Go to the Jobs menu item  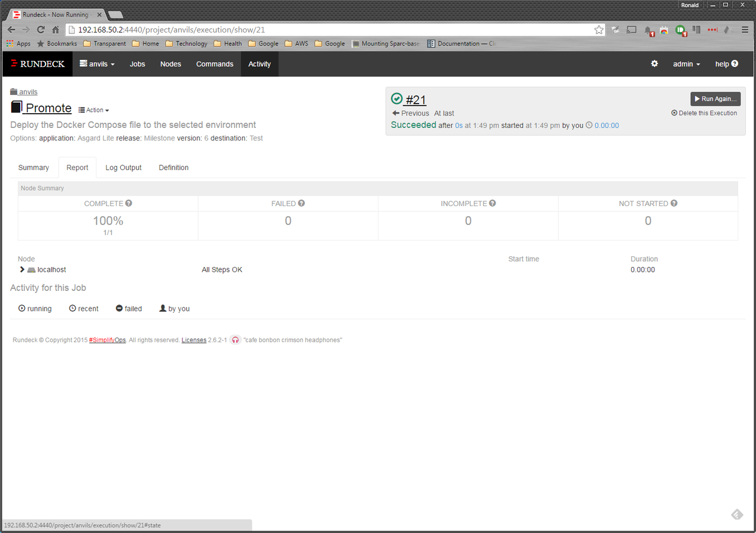[x=137, y=64]
